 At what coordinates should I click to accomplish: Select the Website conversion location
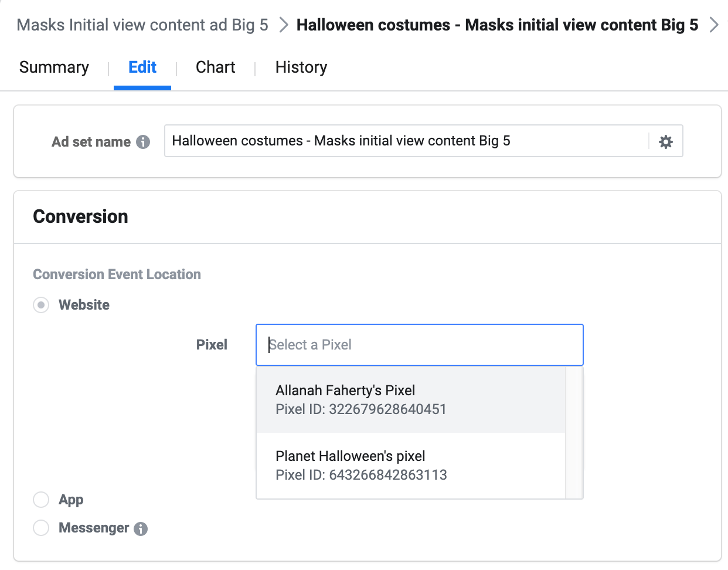[41, 305]
